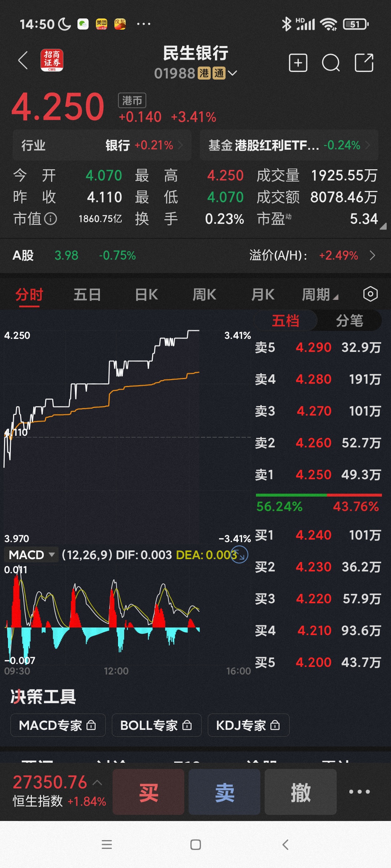The image size is (391, 868).
Task: Open A股 premium comparison chevron
Action: 372,256
